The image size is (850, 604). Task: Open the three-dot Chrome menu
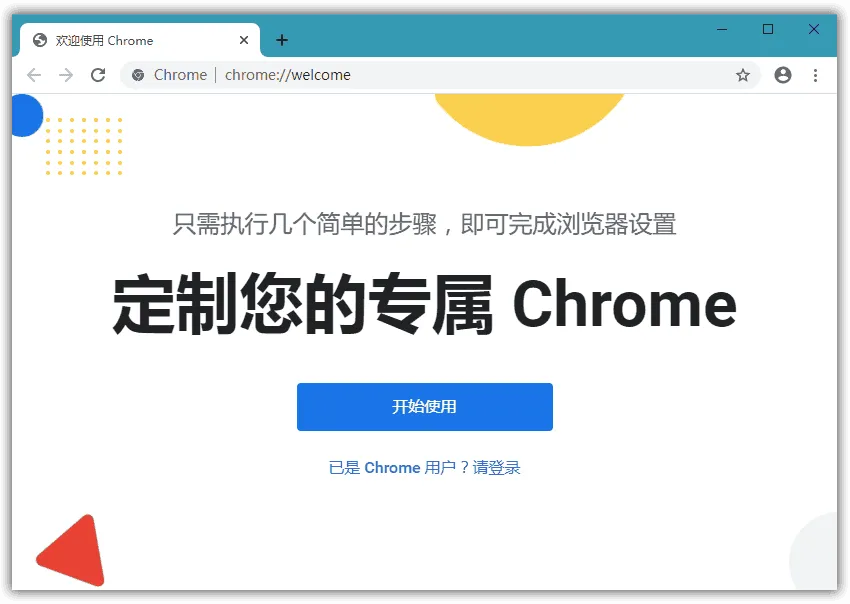pos(815,75)
